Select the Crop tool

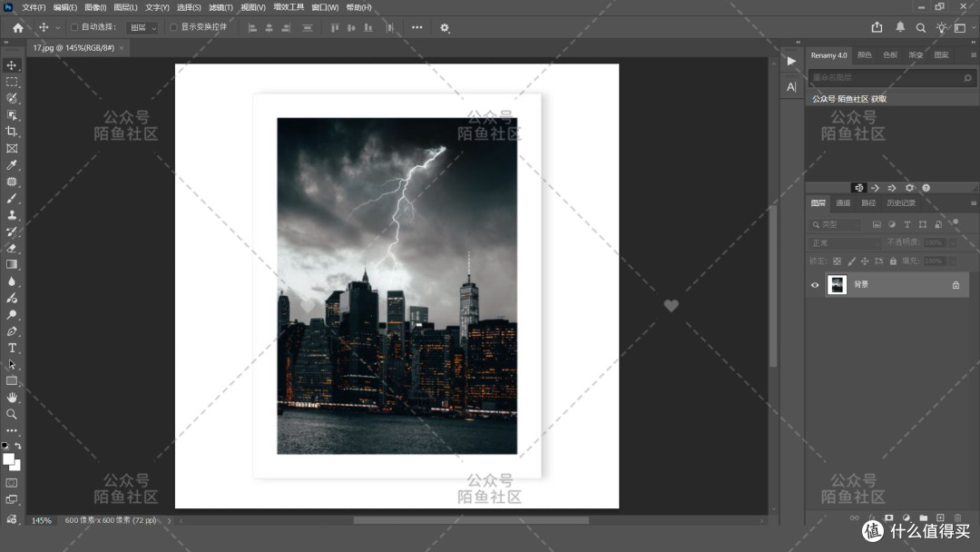tap(12, 132)
